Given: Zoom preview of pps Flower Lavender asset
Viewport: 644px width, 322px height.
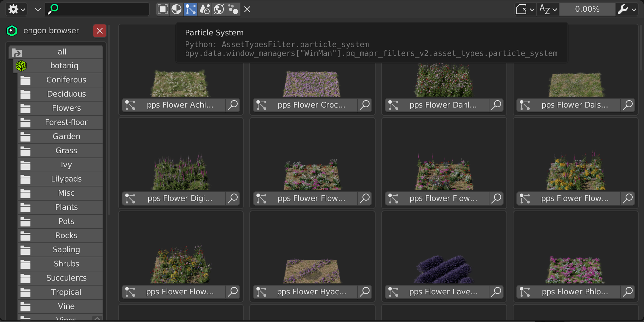Looking at the screenshot, I should click(496, 292).
